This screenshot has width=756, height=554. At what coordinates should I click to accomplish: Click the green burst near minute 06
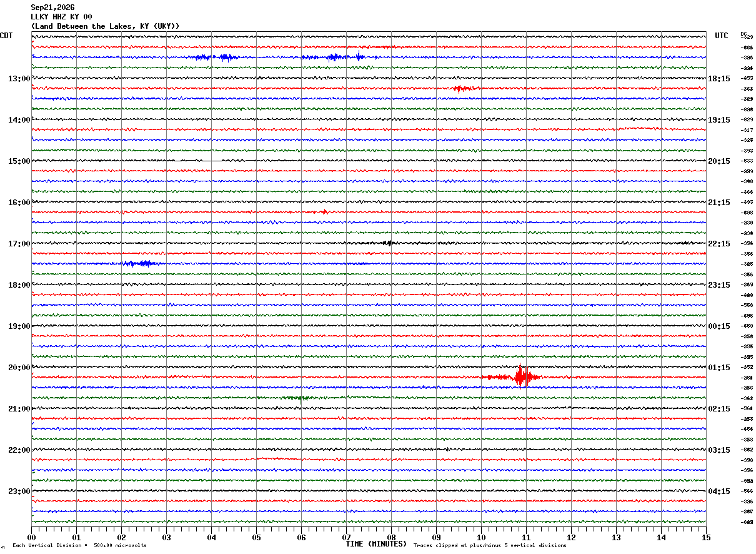click(x=297, y=398)
